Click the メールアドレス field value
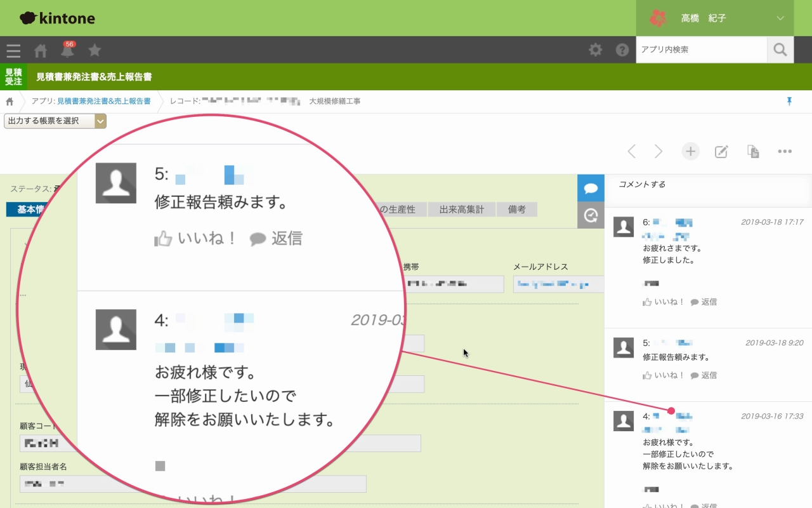The width and height of the screenshot is (812, 508). [558, 284]
